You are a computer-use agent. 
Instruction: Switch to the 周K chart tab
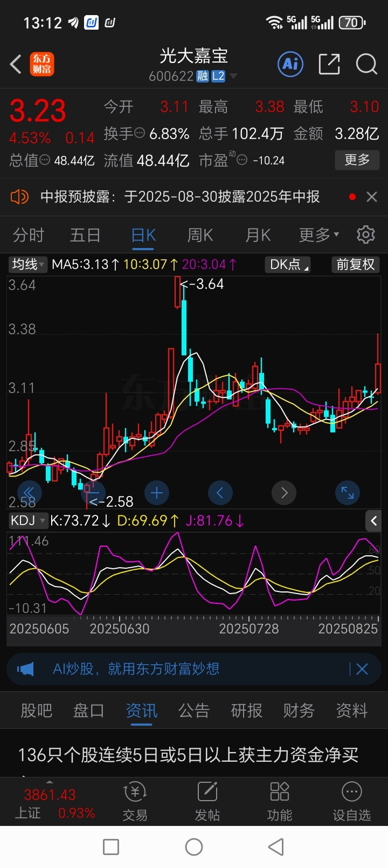click(x=200, y=236)
